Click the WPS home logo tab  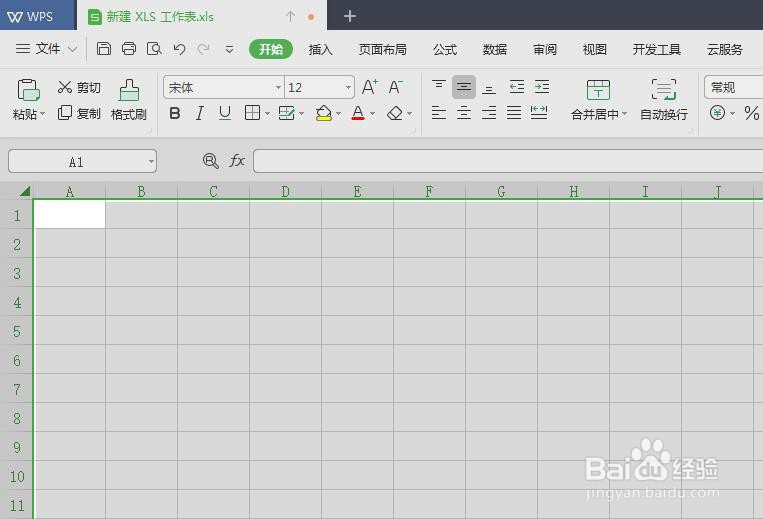click(30, 17)
